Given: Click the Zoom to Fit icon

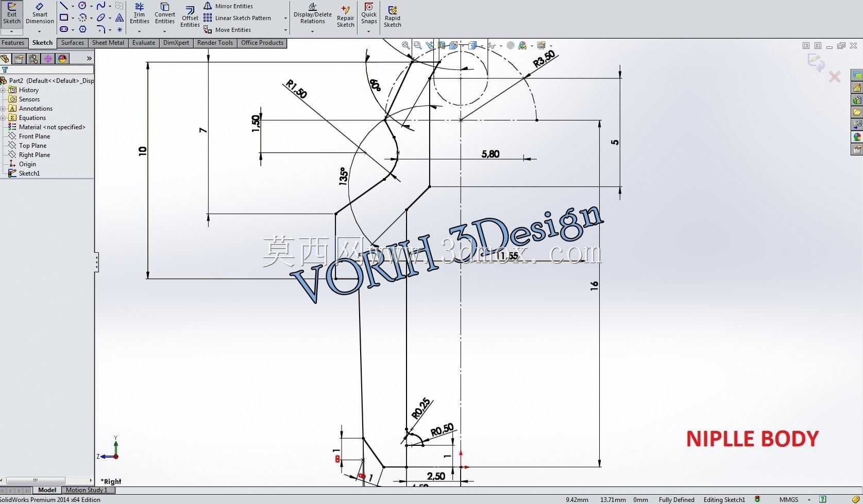Looking at the screenshot, I should pos(406,45).
